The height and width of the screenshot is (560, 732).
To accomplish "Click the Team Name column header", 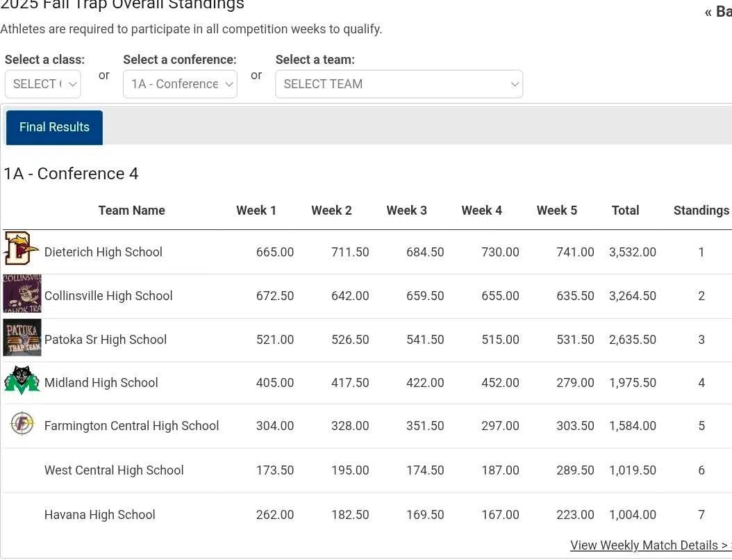I will point(131,211).
